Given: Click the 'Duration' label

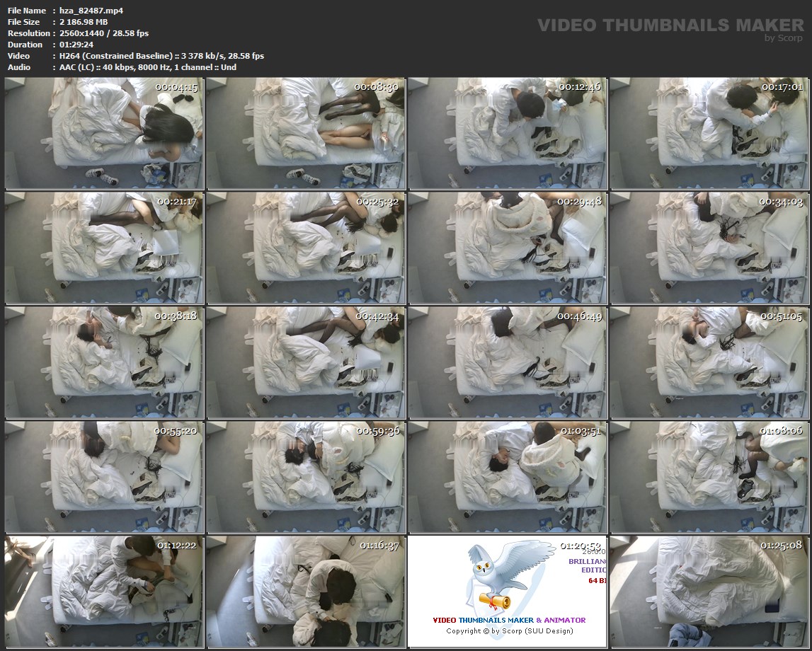Looking at the screenshot, I should coord(25,45).
